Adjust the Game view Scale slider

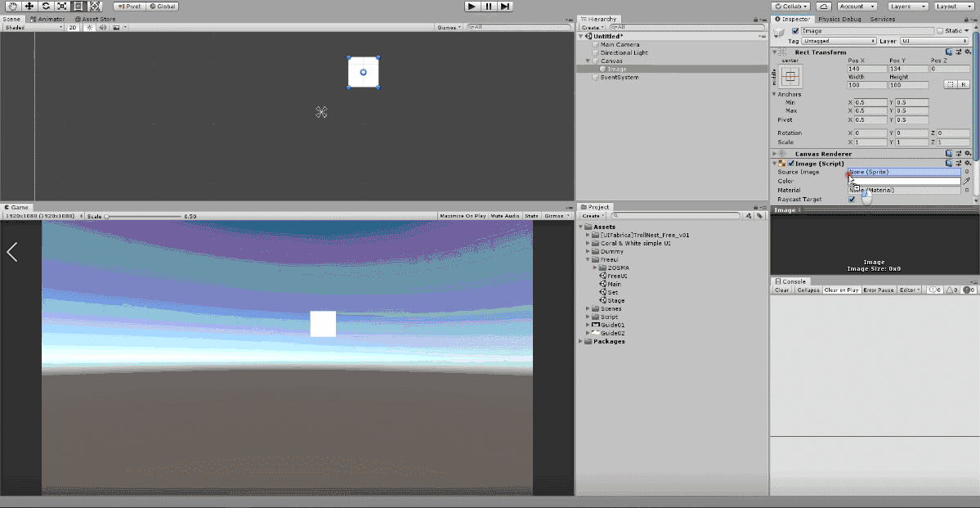pos(143,217)
